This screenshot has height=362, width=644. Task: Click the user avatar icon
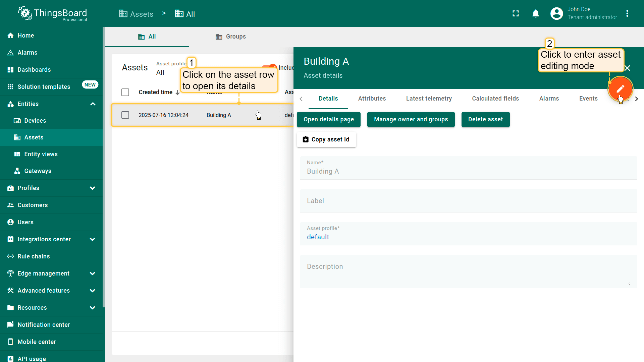556,14
